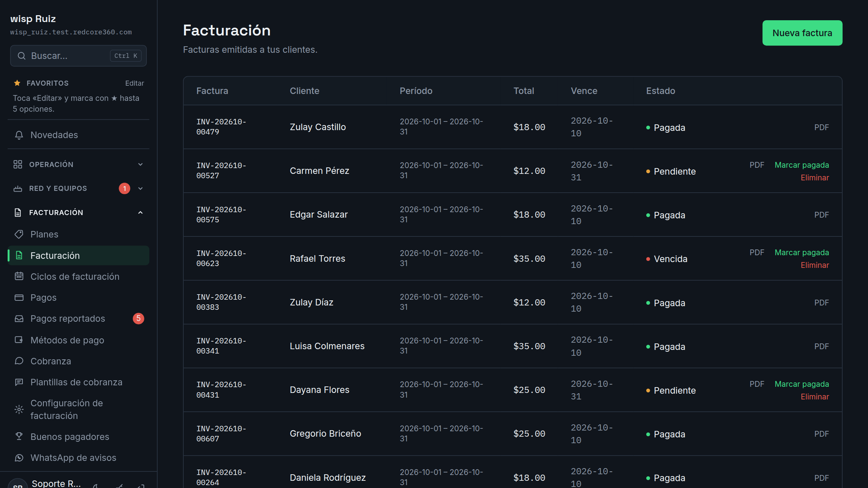This screenshot has width=868, height=488.
Task: Click Eliminar on Rafael Torres's invoice
Action: click(x=814, y=265)
